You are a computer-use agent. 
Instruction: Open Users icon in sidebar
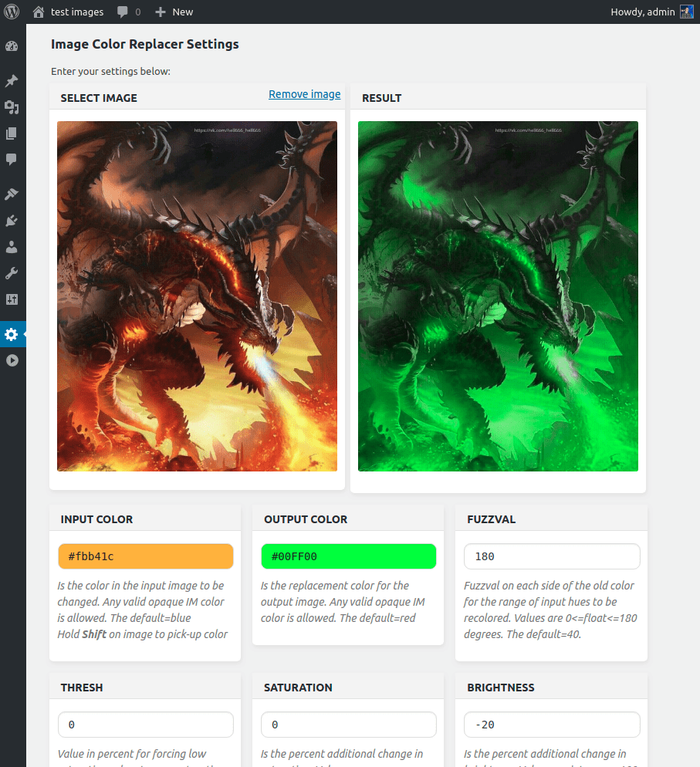[12, 247]
